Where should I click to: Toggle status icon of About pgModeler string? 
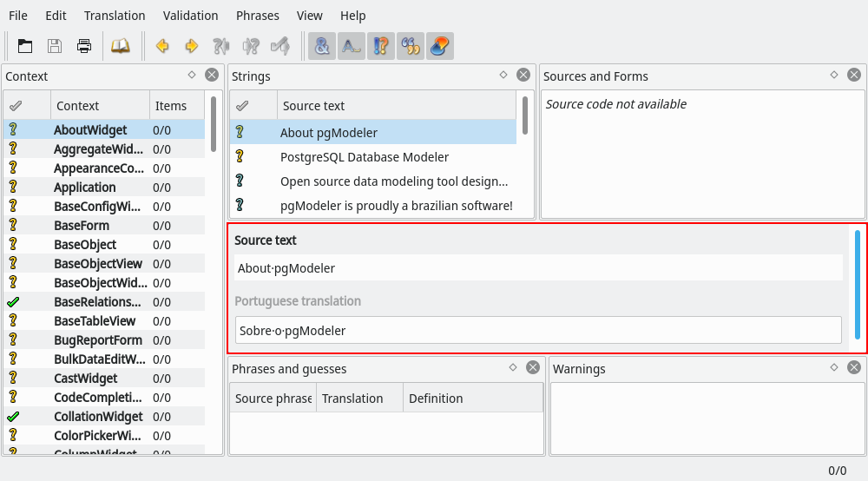click(x=240, y=132)
